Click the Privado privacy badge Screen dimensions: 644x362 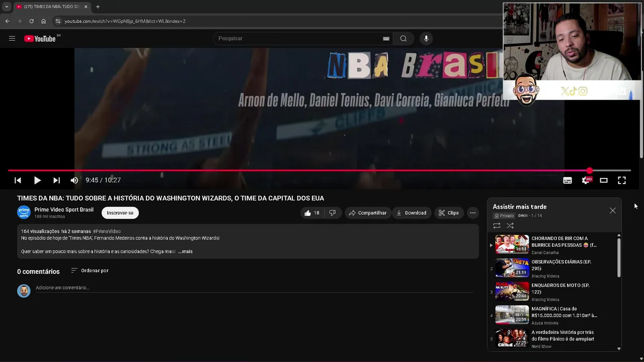504,216
